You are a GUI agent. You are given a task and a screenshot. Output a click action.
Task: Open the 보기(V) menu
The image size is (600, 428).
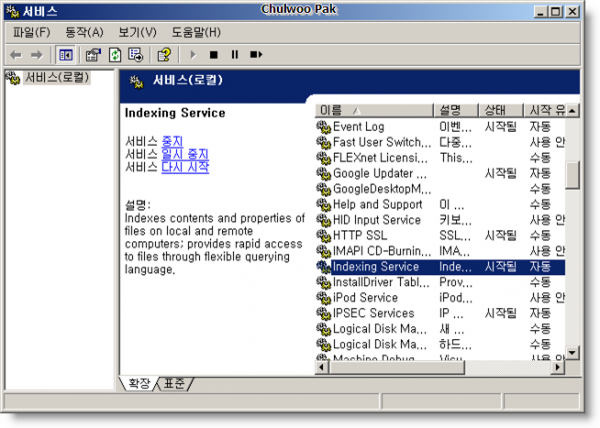[x=137, y=32]
